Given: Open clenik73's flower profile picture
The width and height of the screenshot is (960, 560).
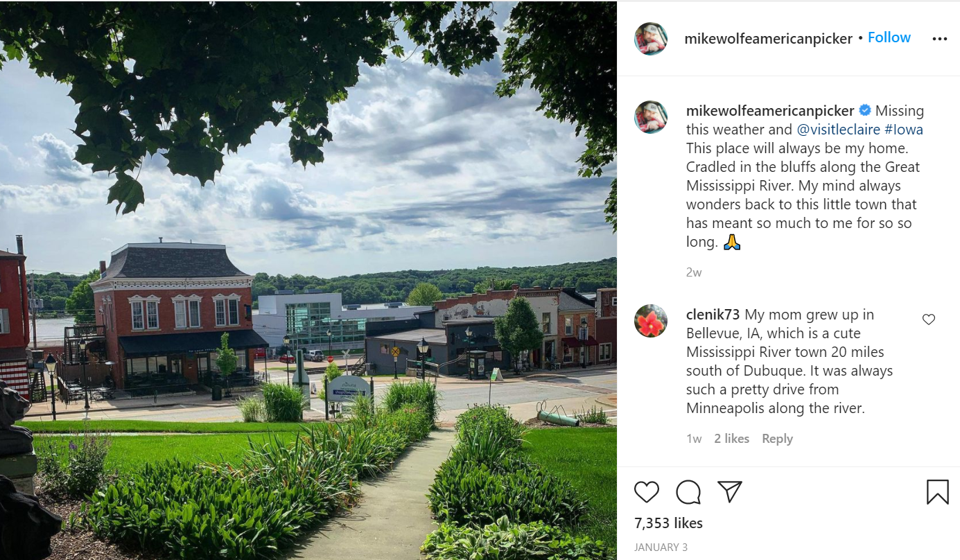Looking at the screenshot, I should 651,321.
